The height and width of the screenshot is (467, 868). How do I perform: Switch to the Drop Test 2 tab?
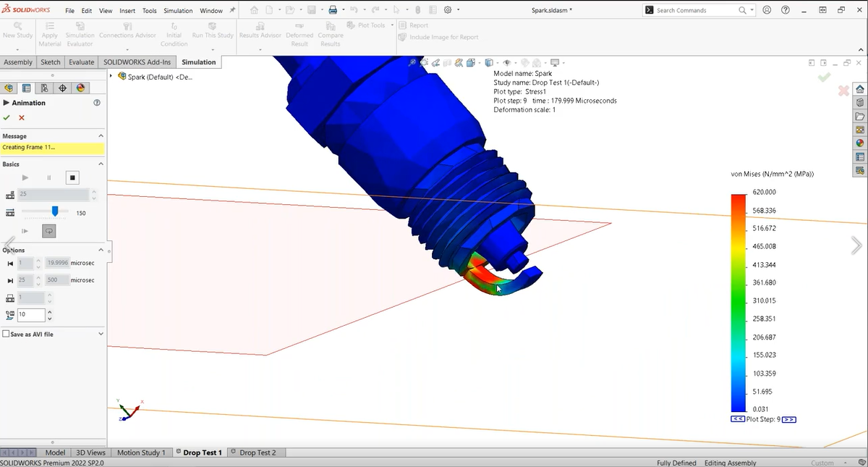(x=257, y=453)
